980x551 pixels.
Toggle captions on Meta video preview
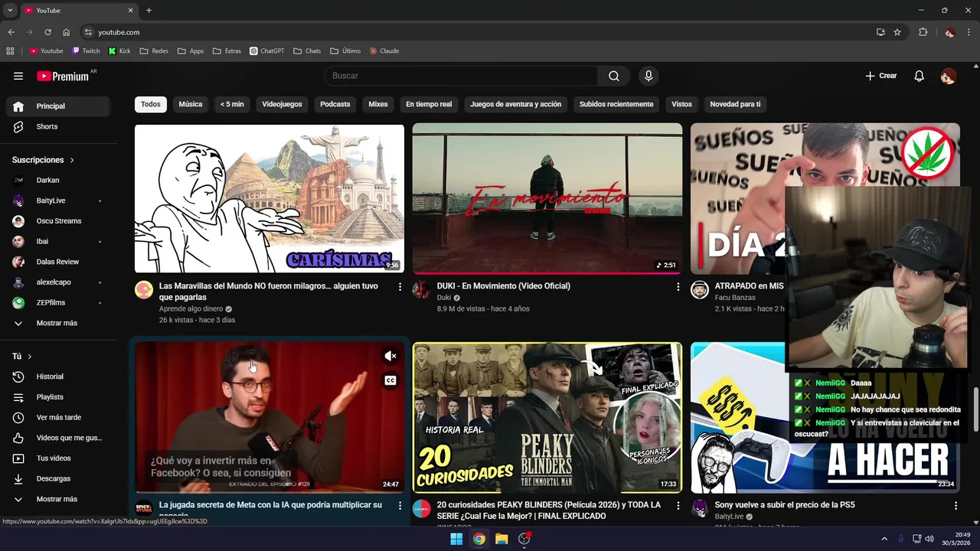click(390, 380)
